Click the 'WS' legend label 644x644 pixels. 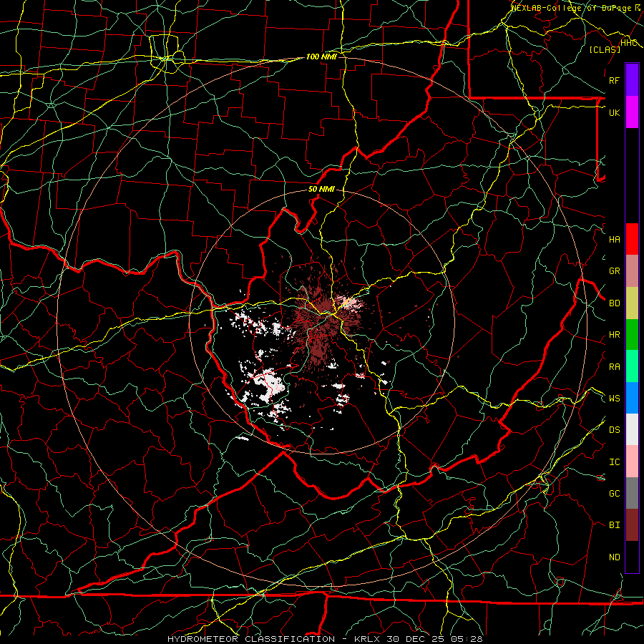pyautogui.click(x=615, y=399)
